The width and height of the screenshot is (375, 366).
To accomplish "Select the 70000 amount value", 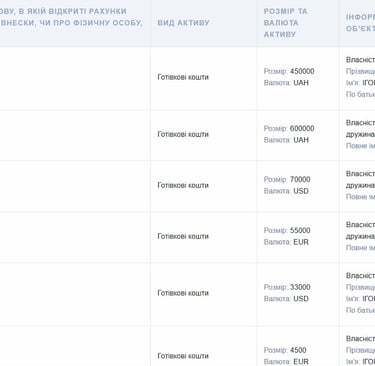I will [x=300, y=179].
